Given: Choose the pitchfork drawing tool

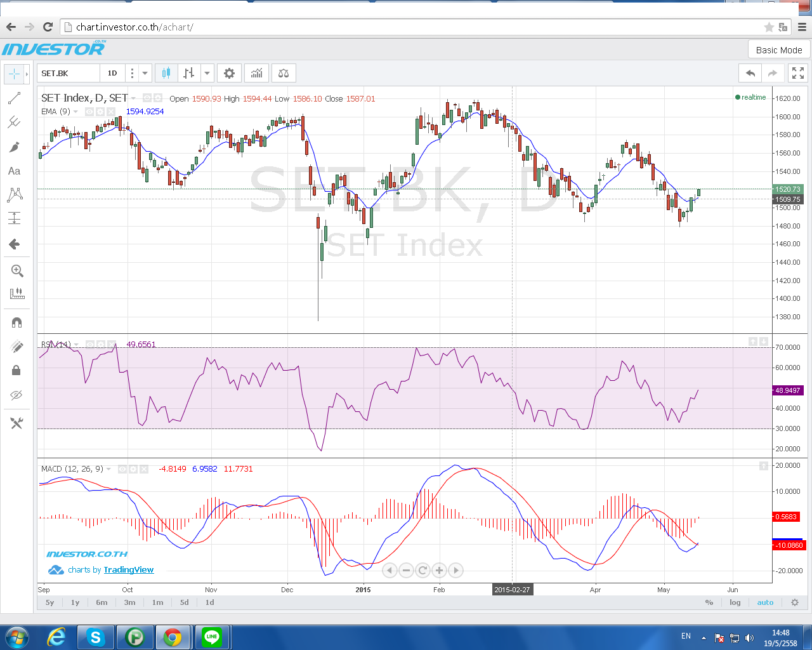Looking at the screenshot, I should (14, 123).
